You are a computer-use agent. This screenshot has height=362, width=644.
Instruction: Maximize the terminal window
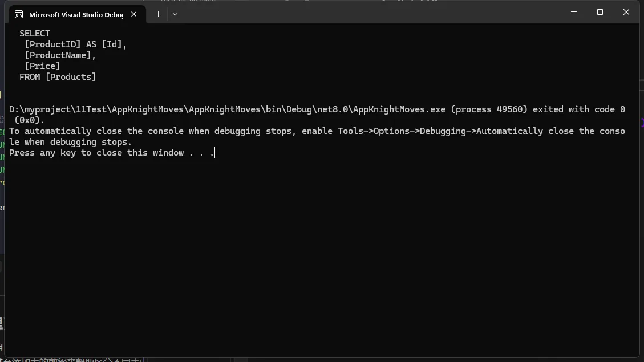pos(600,12)
